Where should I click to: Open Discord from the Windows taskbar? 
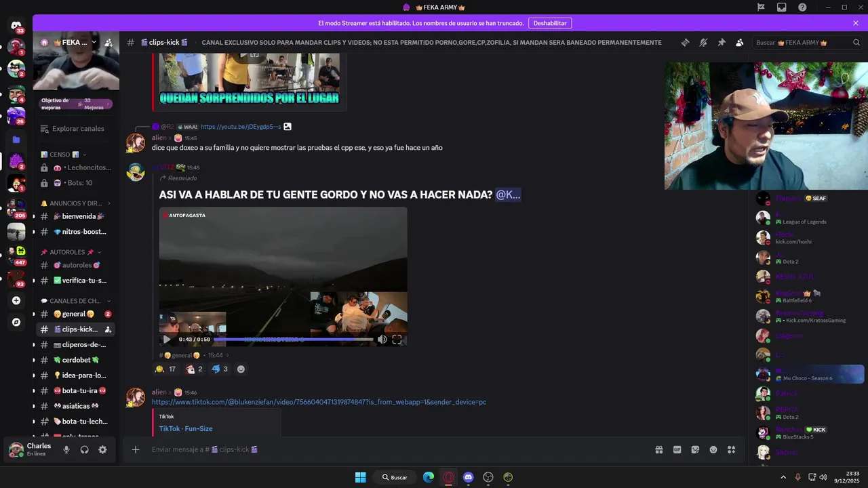(x=468, y=477)
